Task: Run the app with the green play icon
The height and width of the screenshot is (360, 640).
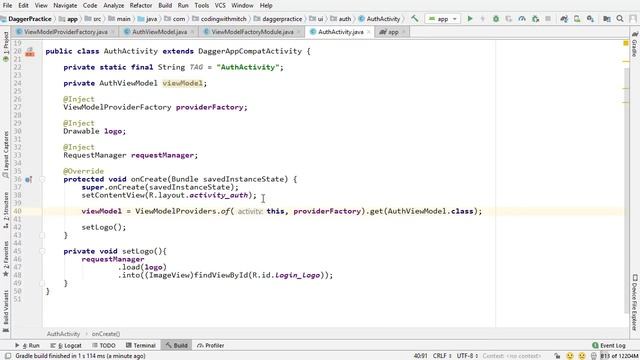Action: click(x=470, y=19)
